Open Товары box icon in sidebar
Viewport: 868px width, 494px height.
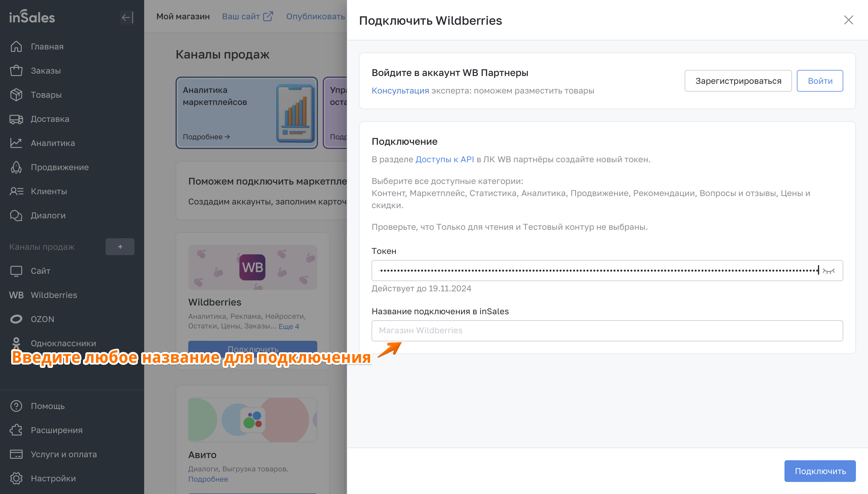pyautogui.click(x=16, y=95)
